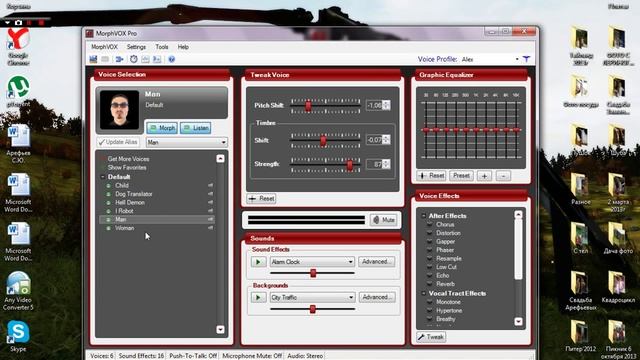Click the Tweak button under Voice Effects
This screenshot has width=640, height=360.
[x=431, y=337]
